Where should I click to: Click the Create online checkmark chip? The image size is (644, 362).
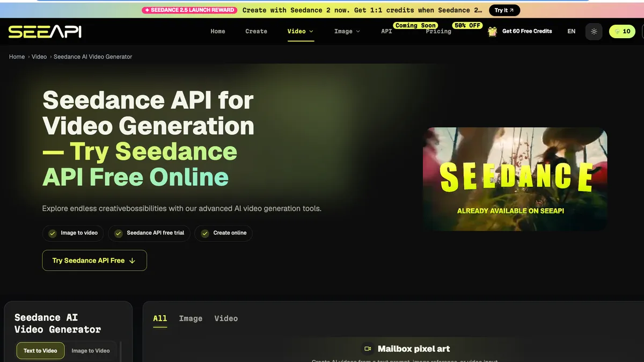pos(224,233)
